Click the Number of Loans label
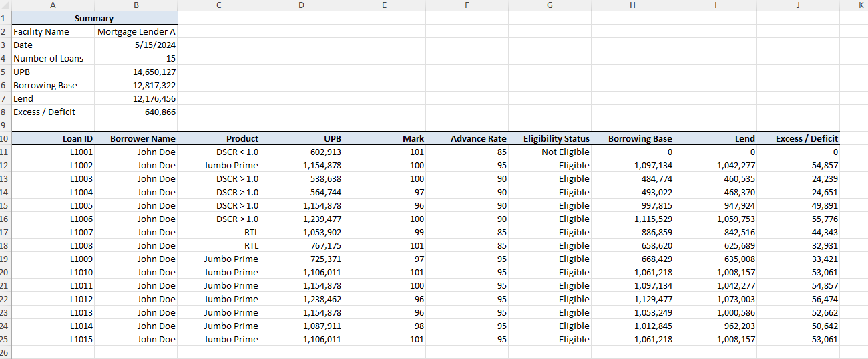Viewport: 868px width, 359px height. 49,59
